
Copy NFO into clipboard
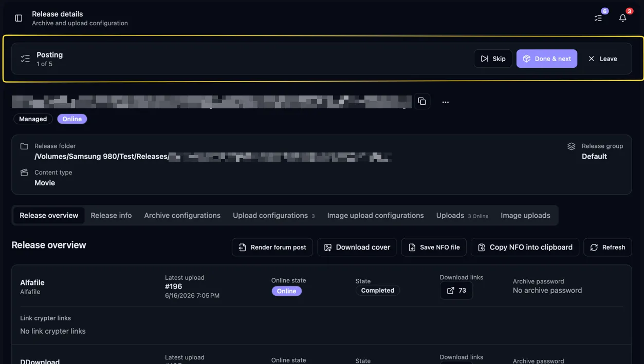click(x=525, y=247)
